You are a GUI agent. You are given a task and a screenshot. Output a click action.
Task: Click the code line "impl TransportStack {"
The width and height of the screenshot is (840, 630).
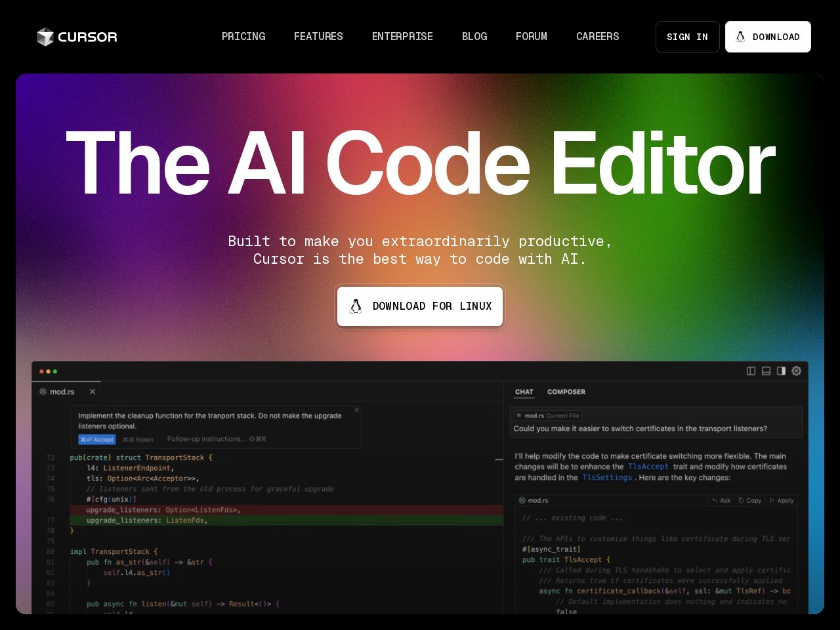(114, 552)
